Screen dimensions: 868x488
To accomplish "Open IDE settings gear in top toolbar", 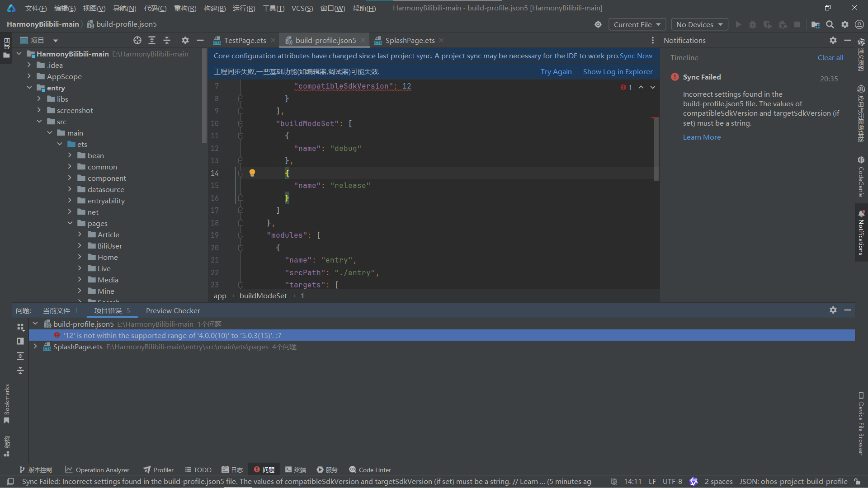I will (845, 24).
